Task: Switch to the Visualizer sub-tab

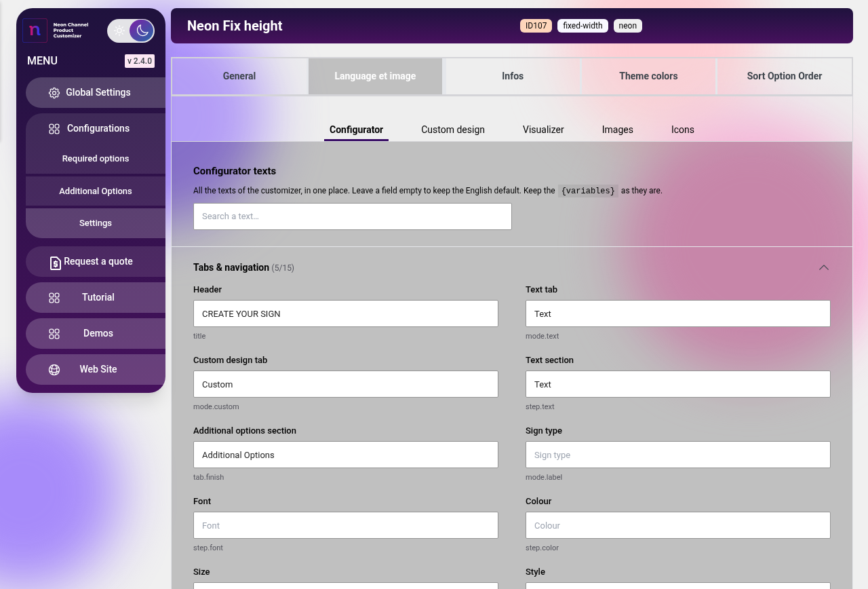Action: pyautogui.click(x=543, y=130)
